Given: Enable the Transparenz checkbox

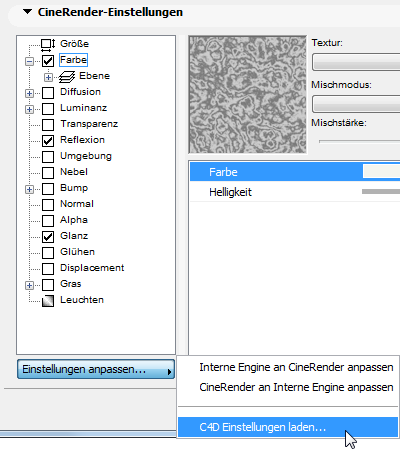Looking at the screenshot, I should (x=48, y=125).
